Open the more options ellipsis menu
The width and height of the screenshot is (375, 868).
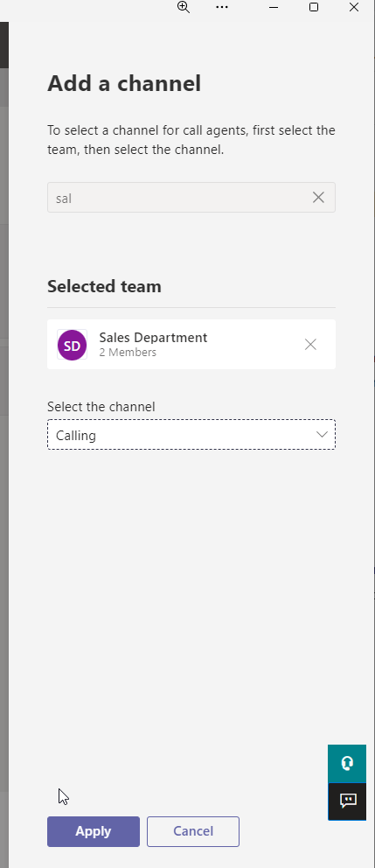(x=222, y=7)
